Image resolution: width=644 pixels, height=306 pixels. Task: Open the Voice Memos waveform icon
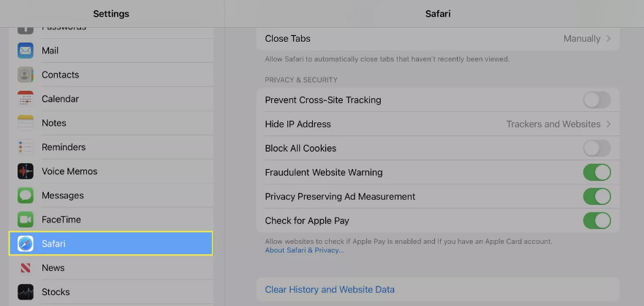[26, 171]
